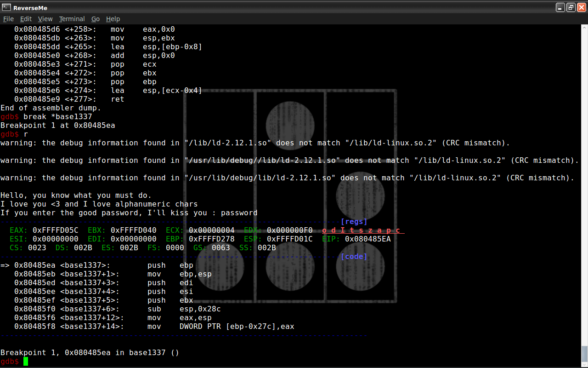Click the ESP value 0xFFFFD01C
Screen dimensions: 588x368
click(290, 239)
